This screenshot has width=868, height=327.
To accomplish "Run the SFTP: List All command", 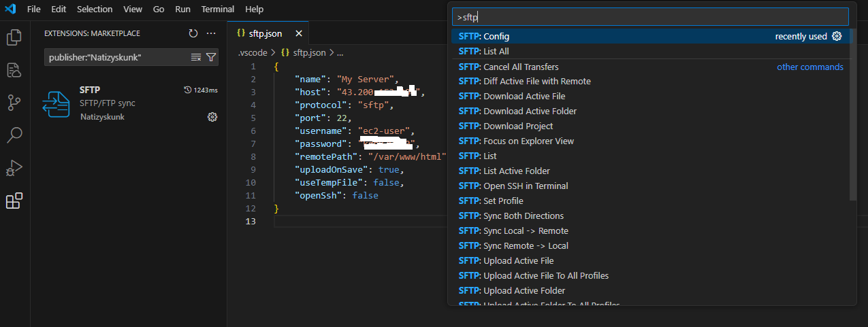I will (650, 51).
